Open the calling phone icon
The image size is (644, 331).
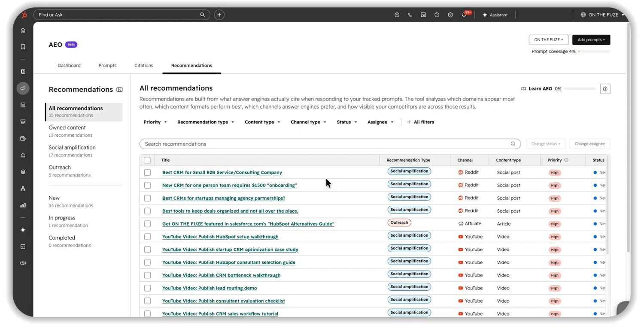pos(410,15)
